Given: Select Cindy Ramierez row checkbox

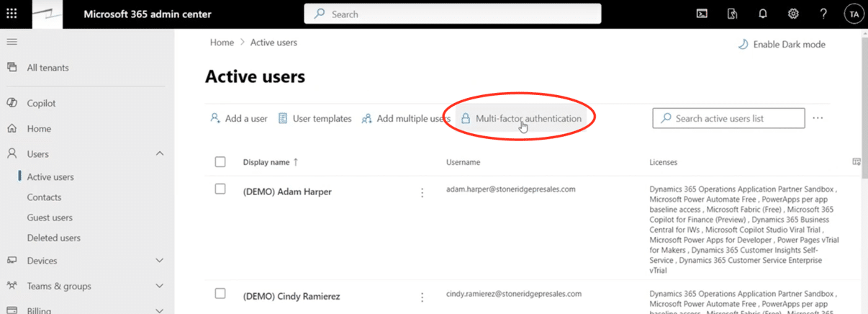Looking at the screenshot, I should [220, 294].
